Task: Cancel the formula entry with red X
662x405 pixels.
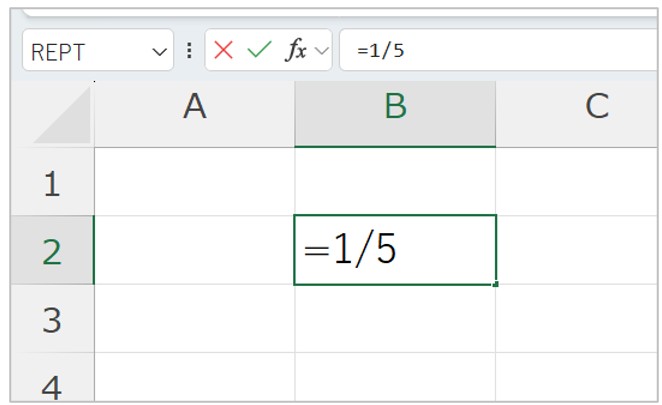Action: click(223, 51)
